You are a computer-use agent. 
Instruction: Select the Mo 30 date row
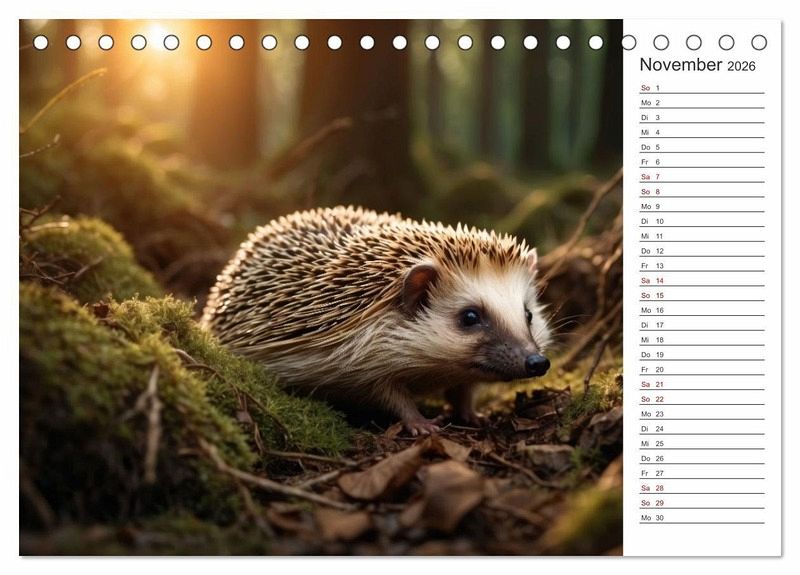pyautogui.click(x=701, y=518)
